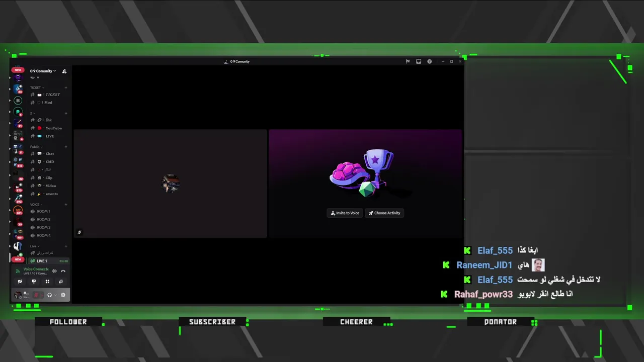Disconnect from voice with hang-up icon
This screenshot has height=362, width=644.
coord(63,271)
